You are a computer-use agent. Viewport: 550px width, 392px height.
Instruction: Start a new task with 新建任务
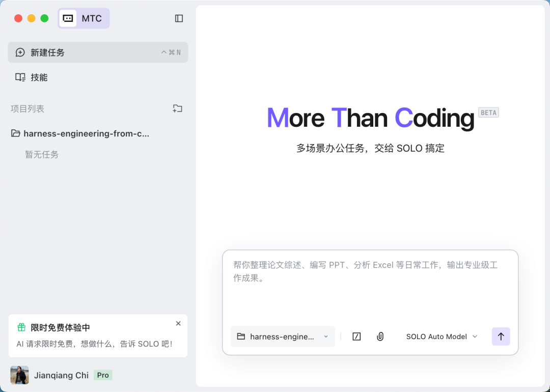tap(98, 52)
